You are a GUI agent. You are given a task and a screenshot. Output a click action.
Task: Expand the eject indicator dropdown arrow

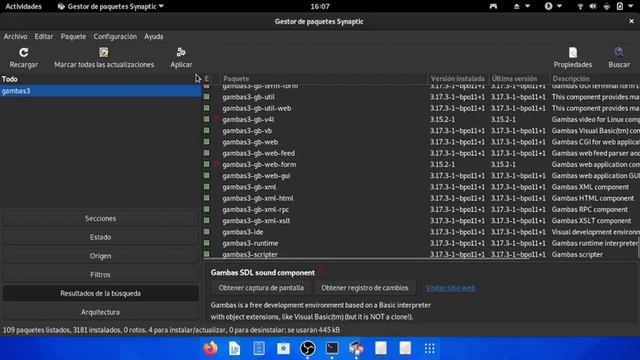pos(527,6)
